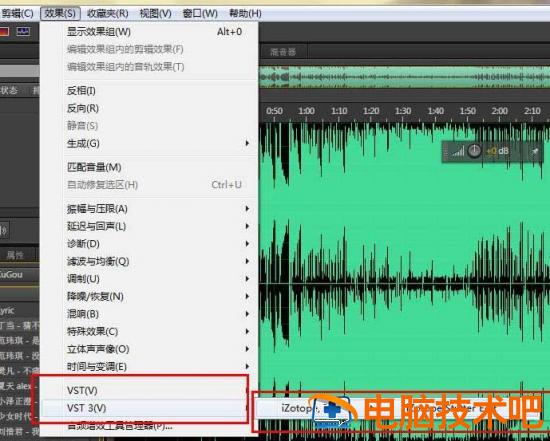Click the HUD volume bars icon
Screen dimensions: 550x441
[457, 152]
